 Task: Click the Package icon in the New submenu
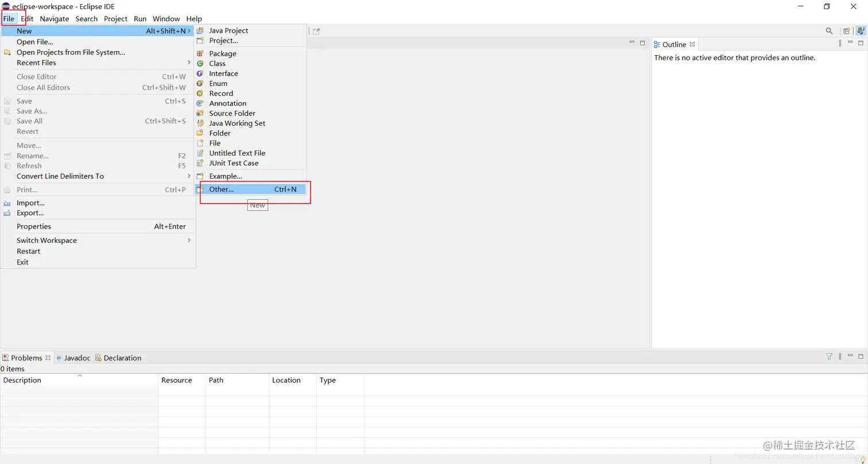[200, 53]
